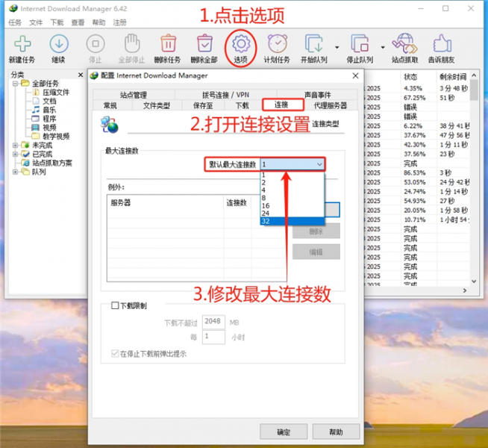The width and height of the screenshot is (488, 448).
Task: Open the 文件 menu
Action: tap(36, 22)
